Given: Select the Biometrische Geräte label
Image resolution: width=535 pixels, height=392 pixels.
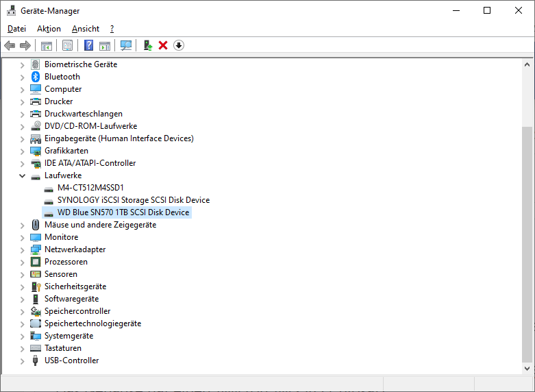Looking at the screenshot, I should 81,64.
